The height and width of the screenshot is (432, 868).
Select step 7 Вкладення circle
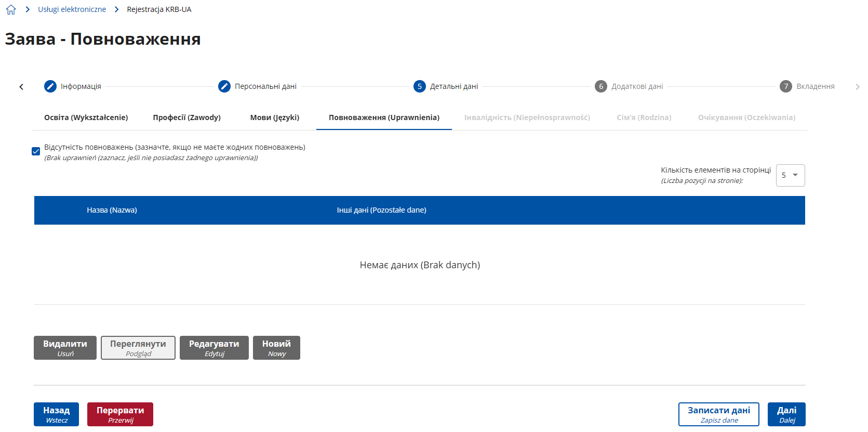pos(786,86)
